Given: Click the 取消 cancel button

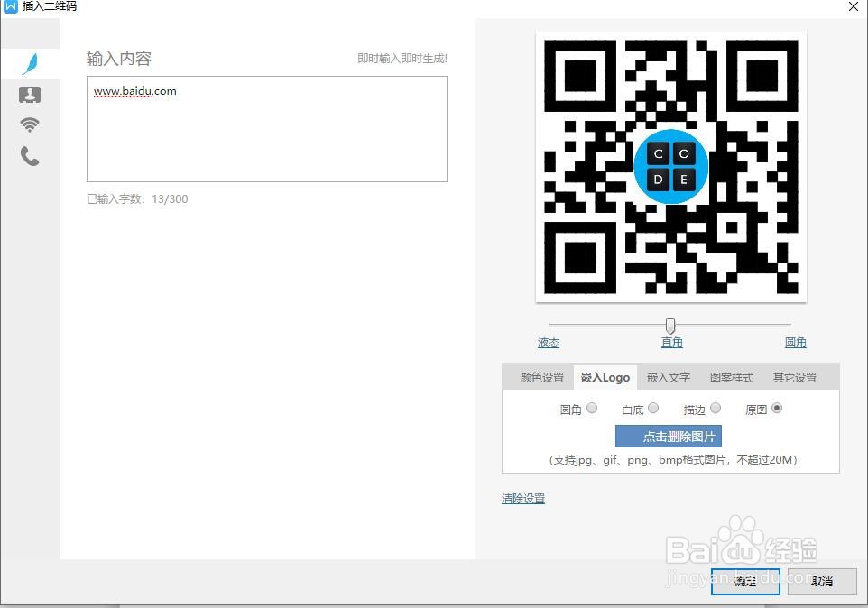Looking at the screenshot, I should coord(821,582).
